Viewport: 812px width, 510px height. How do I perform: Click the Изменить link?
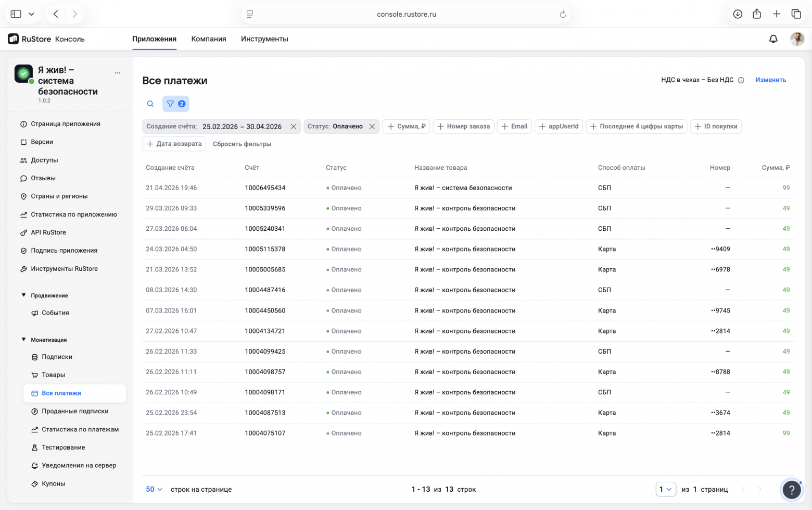point(771,80)
